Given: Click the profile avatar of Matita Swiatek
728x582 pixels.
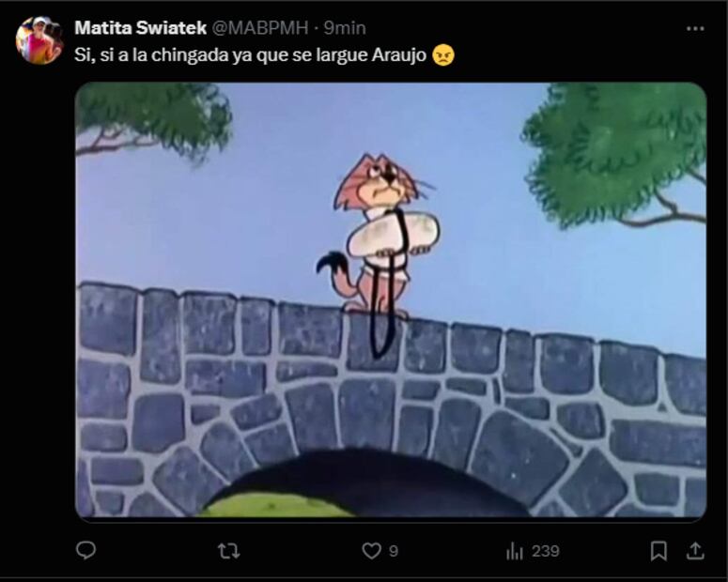Looking at the screenshot, I should (39, 40).
